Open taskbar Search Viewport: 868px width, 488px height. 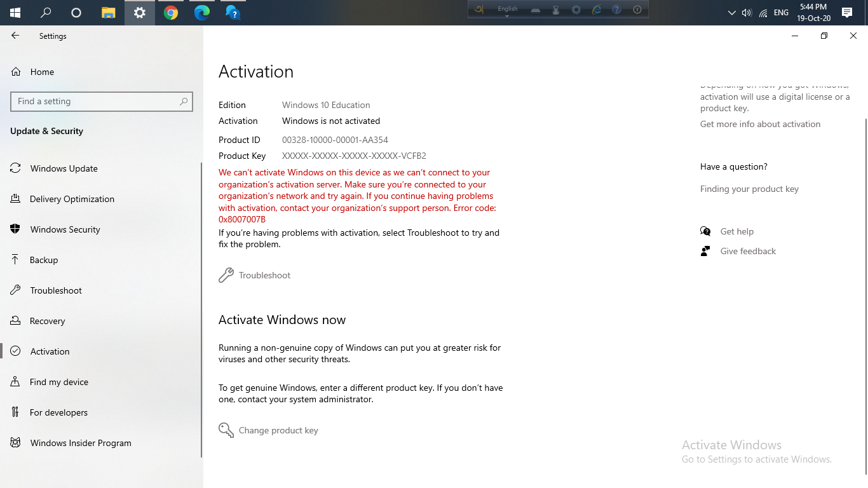click(x=46, y=13)
